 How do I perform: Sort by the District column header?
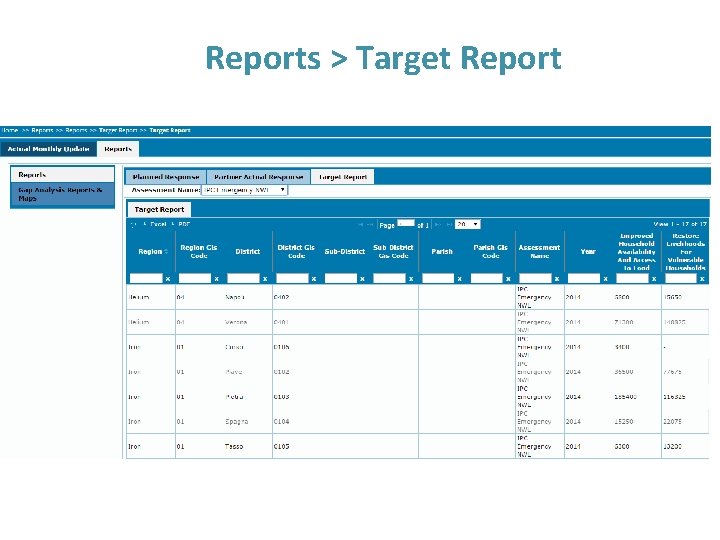pyautogui.click(x=248, y=252)
